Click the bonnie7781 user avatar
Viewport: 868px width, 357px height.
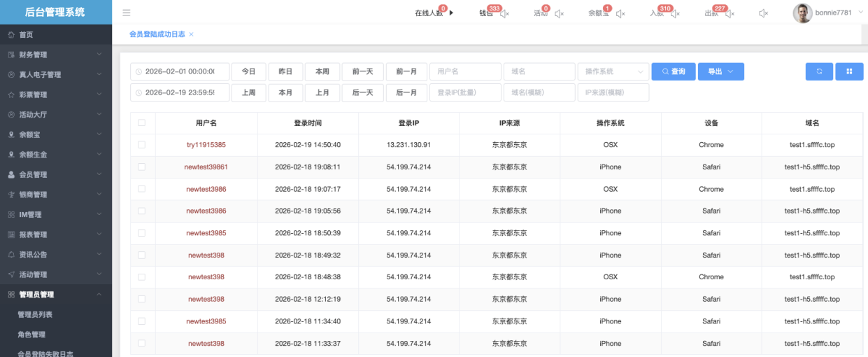802,13
